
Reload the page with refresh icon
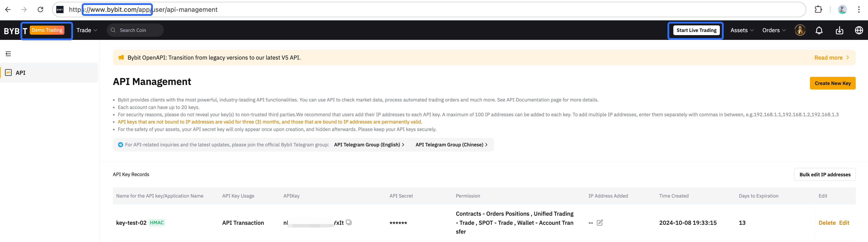tap(40, 10)
